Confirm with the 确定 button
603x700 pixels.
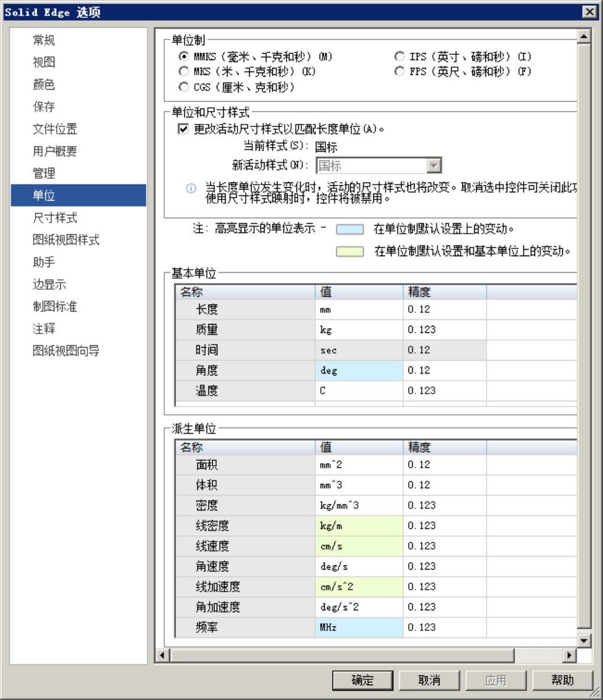363,681
